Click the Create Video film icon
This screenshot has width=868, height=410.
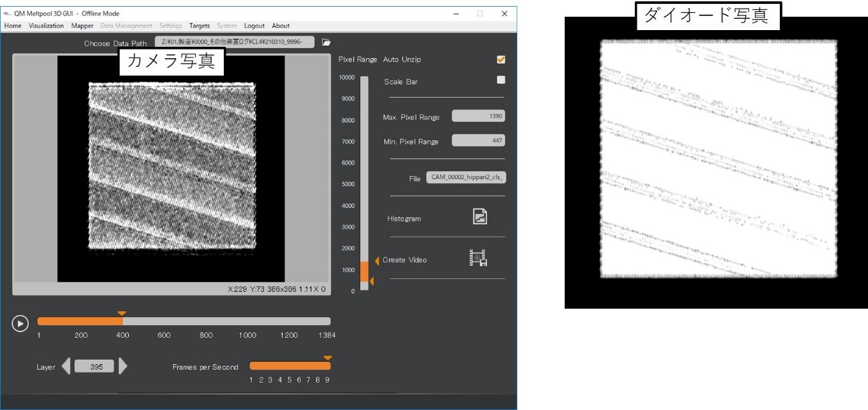478,258
